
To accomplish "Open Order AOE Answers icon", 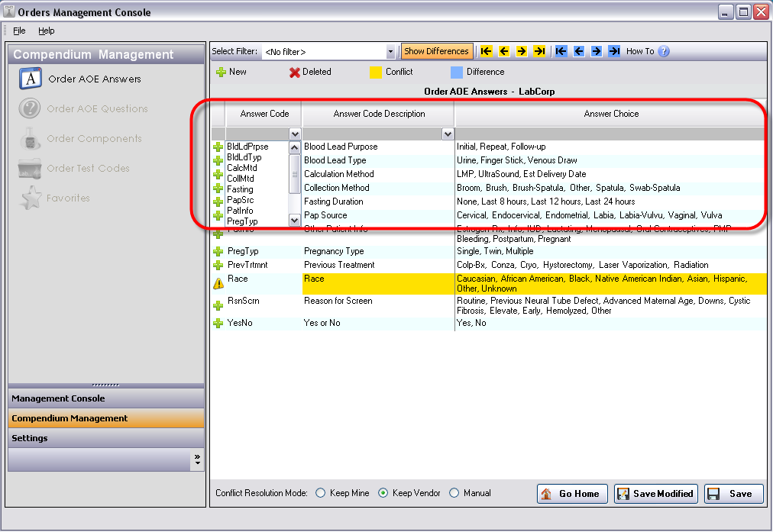I will pos(31,79).
